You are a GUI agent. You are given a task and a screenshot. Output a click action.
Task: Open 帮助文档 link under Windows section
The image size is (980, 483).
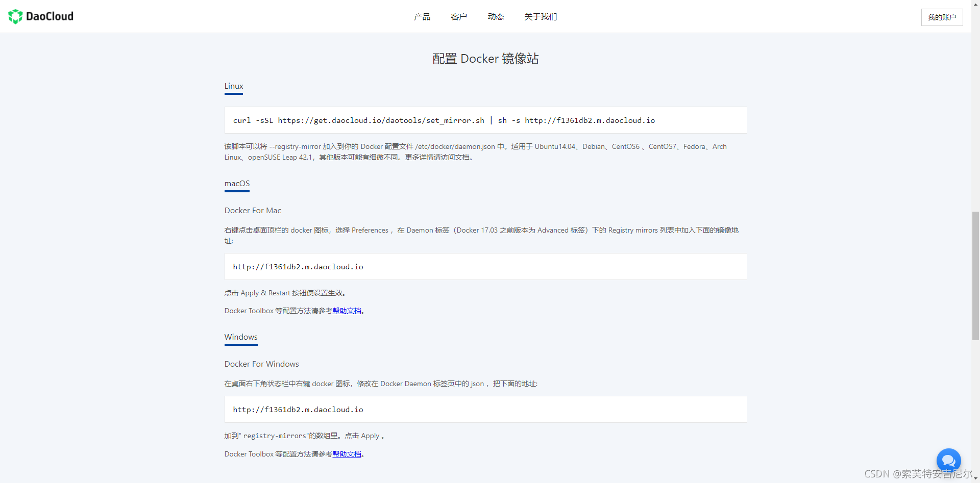(x=347, y=454)
